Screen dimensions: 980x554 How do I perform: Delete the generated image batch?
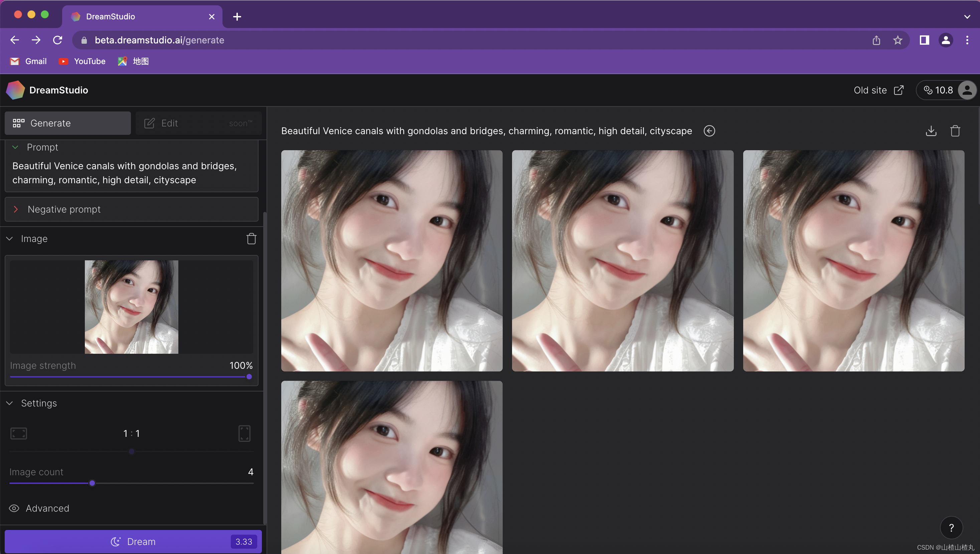coord(955,131)
